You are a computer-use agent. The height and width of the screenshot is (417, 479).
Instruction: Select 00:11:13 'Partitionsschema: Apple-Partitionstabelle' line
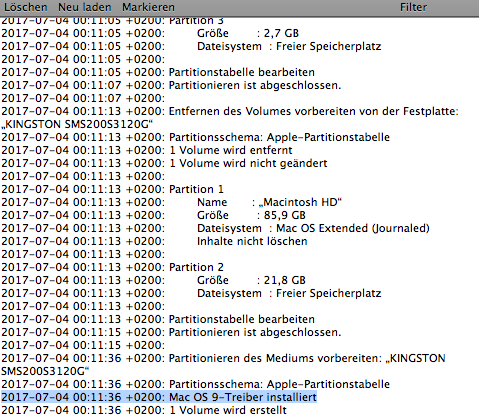196,137
